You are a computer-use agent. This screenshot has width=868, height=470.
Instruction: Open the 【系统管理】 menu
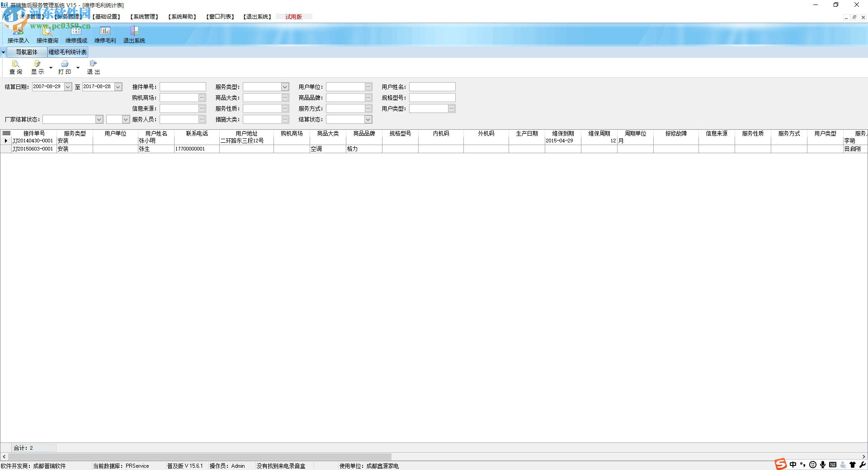click(x=144, y=17)
